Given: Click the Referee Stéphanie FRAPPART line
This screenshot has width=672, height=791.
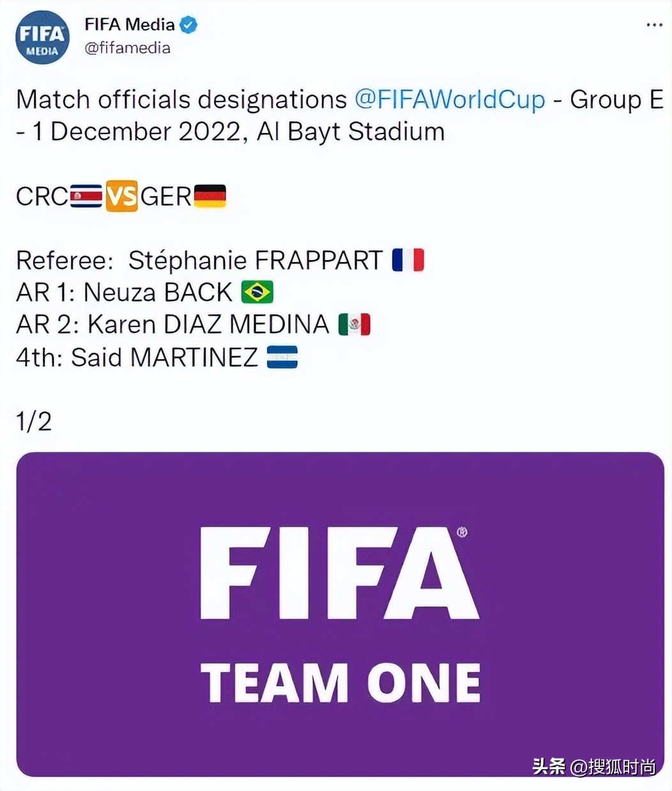Looking at the screenshot, I should (199, 261).
